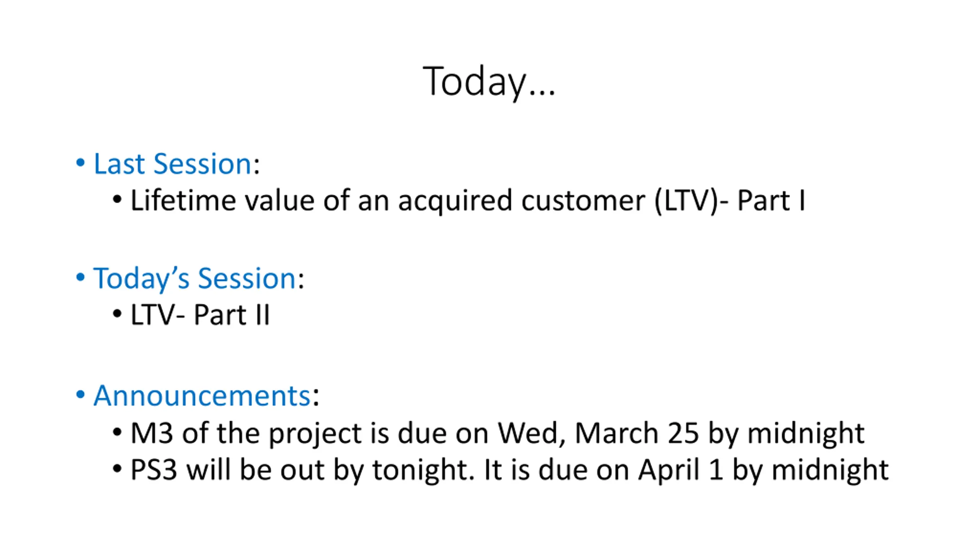The image size is (980, 551).
Task: Select the blue "Announcements" heading
Action: [x=202, y=396]
